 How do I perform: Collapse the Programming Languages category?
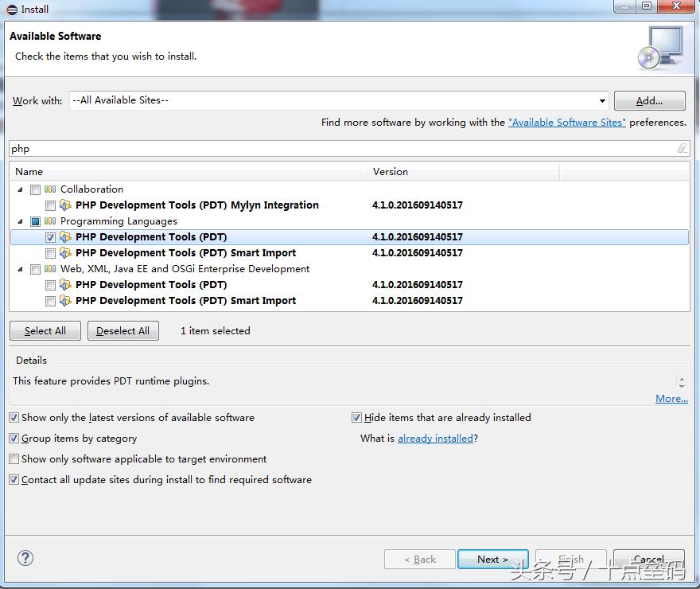coord(20,221)
